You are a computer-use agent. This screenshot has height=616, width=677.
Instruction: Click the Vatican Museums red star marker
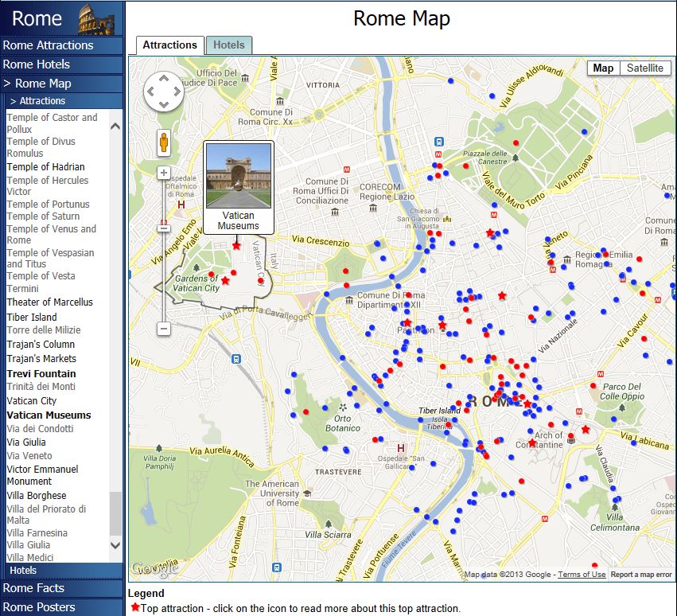(236, 246)
